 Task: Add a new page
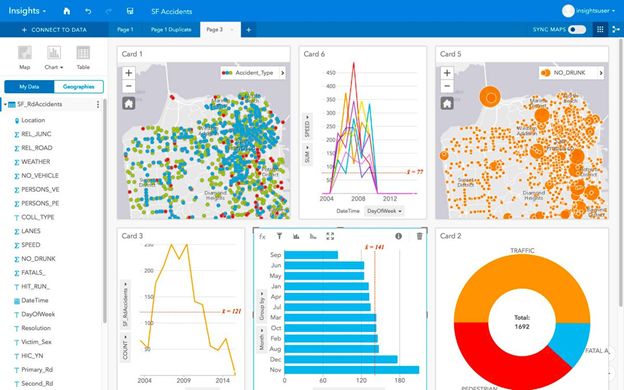click(248, 30)
